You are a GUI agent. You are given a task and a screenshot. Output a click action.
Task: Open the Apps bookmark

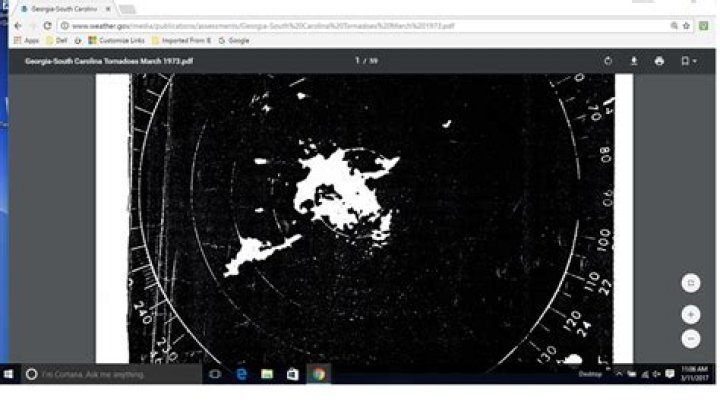pyautogui.click(x=26, y=40)
